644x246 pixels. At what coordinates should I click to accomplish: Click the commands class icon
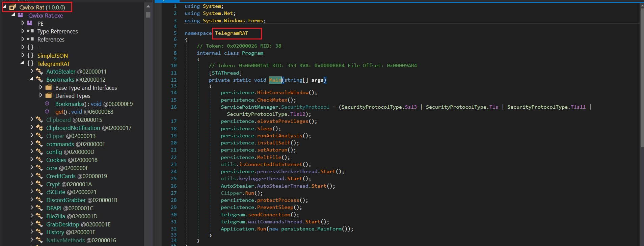point(39,144)
